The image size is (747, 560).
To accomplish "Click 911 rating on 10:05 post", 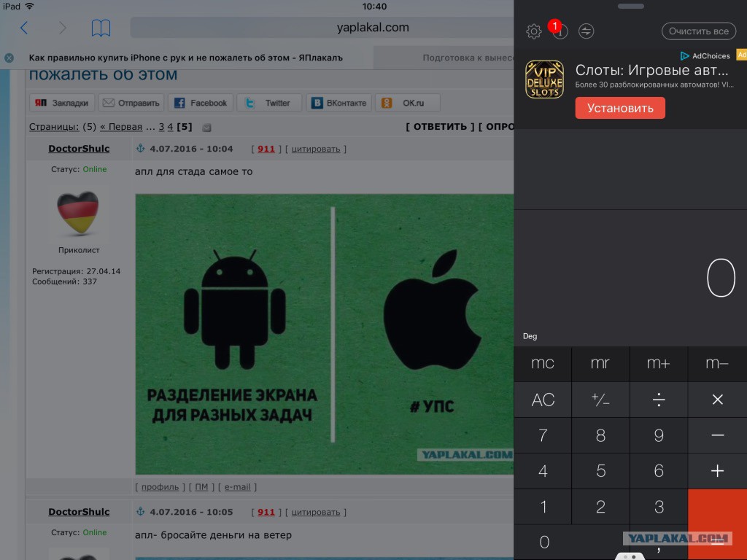I will tap(266, 513).
